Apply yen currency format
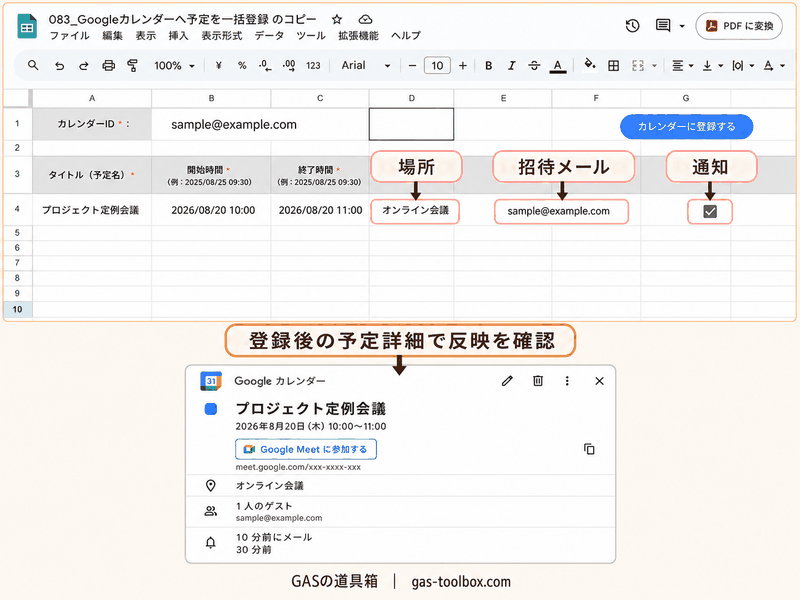The width and height of the screenshot is (800, 600). pyautogui.click(x=218, y=65)
